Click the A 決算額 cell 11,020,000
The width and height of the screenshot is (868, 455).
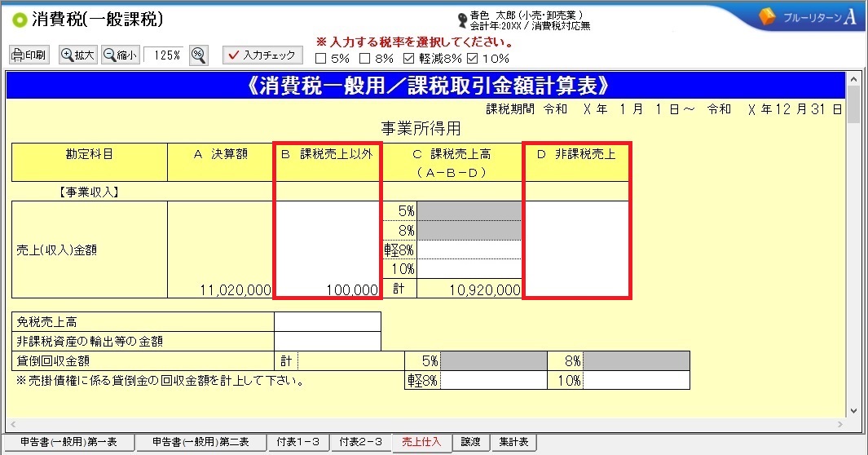(220, 250)
